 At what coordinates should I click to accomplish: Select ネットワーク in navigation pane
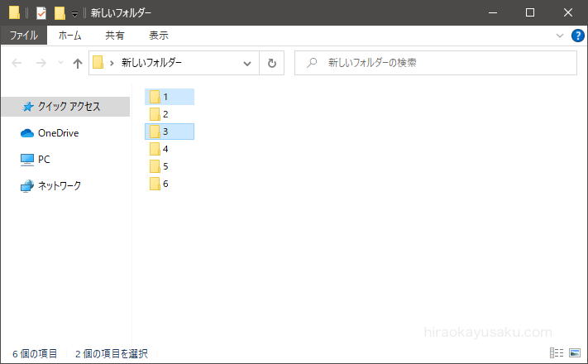pos(50,186)
